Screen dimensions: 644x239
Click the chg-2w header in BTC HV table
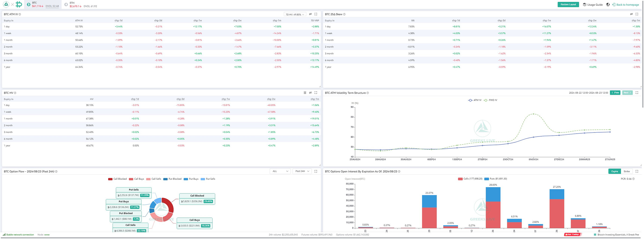(x=271, y=99)
